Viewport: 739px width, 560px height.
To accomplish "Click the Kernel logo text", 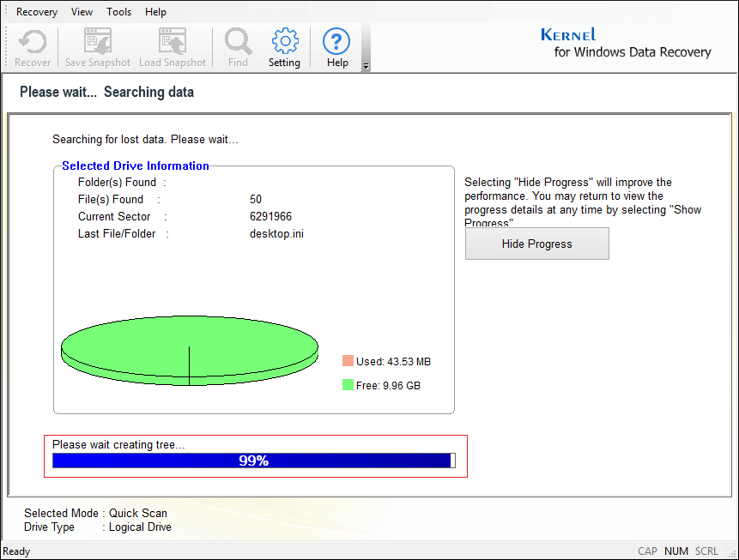I will point(568,34).
